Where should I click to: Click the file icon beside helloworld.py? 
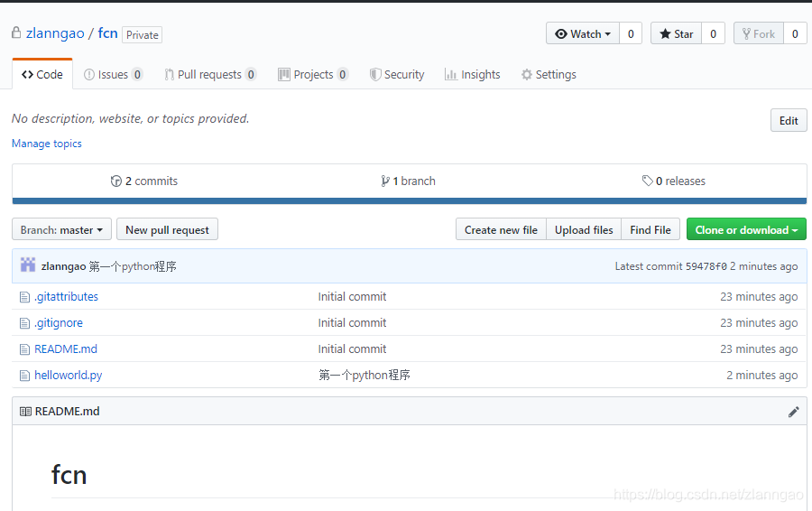click(24, 376)
